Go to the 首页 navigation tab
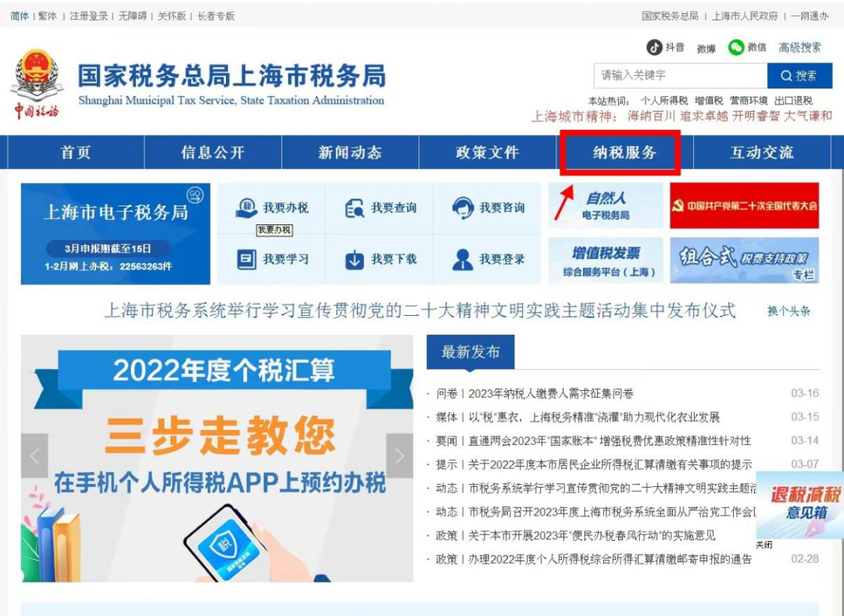844x616 pixels. pos(76,152)
